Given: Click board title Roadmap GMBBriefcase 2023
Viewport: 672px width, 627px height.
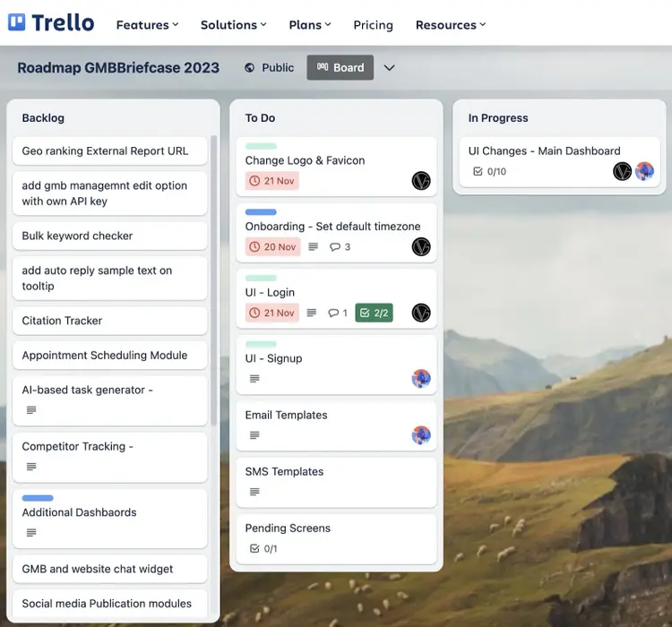Looking at the screenshot, I should click(118, 68).
